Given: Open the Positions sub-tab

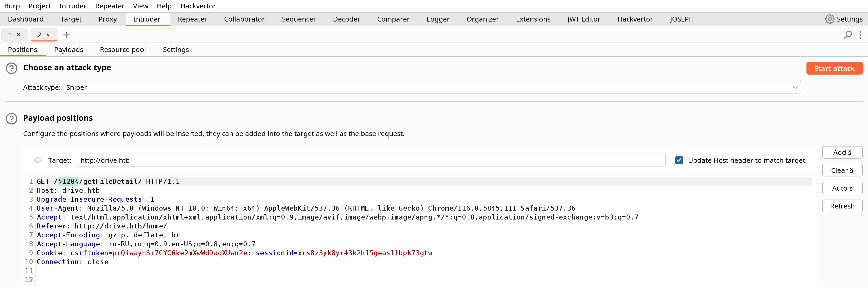Looking at the screenshot, I should pyautogui.click(x=23, y=49).
